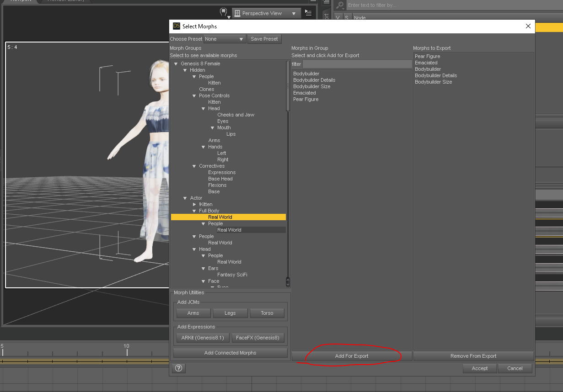Open the Perspective View dropdown
563x392 pixels.
pyautogui.click(x=266, y=14)
